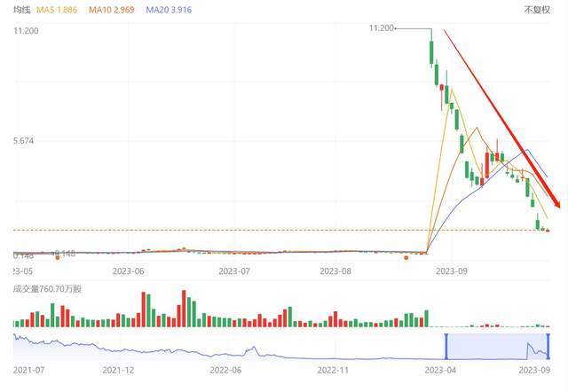Screen dimensions: 568x392
Task: Click the 均线 moving average label
Action: [22, 10]
